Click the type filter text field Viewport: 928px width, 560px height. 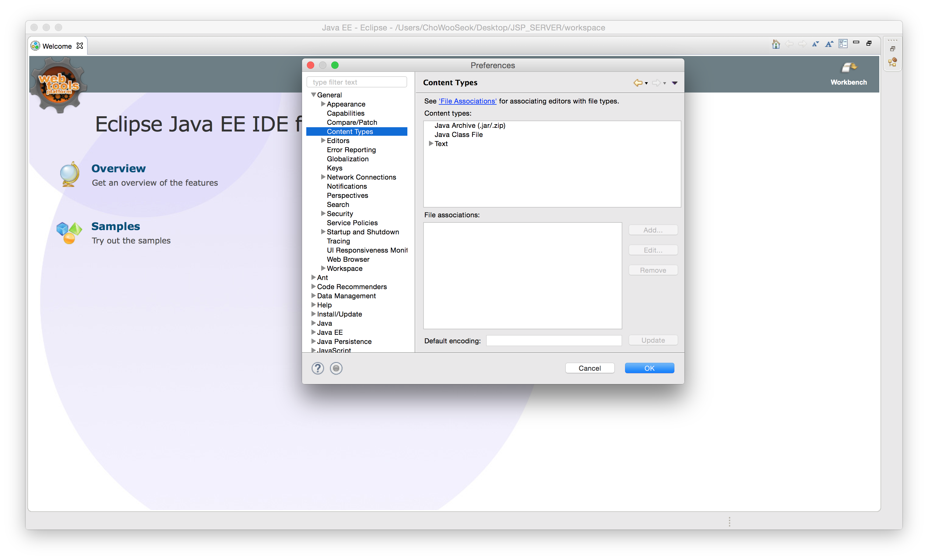coord(356,82)
